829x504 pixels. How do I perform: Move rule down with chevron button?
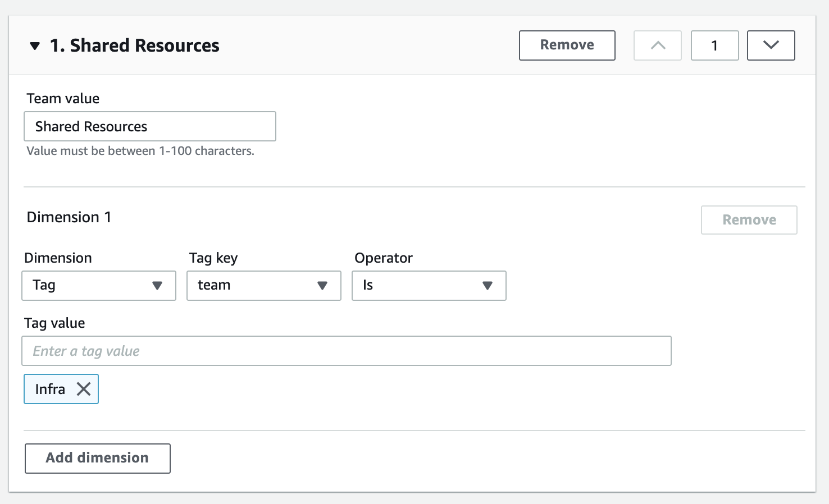(771, 45)
